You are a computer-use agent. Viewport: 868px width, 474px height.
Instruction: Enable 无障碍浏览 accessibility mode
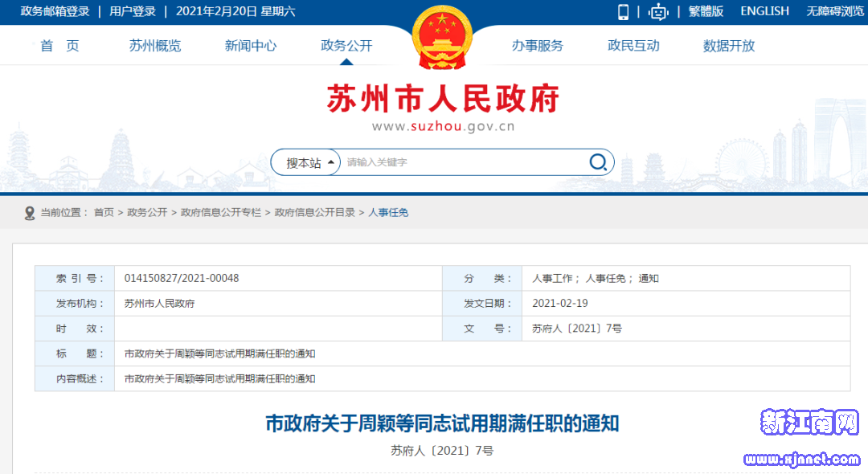coord(835,11)
